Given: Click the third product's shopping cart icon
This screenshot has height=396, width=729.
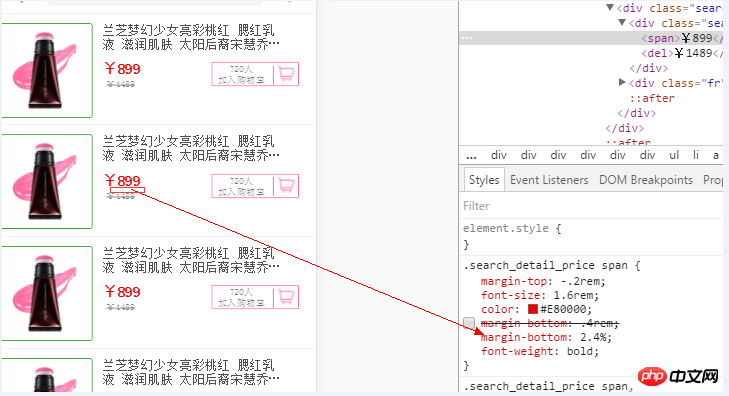Looking at the screenshot, I should click(286, 297).
